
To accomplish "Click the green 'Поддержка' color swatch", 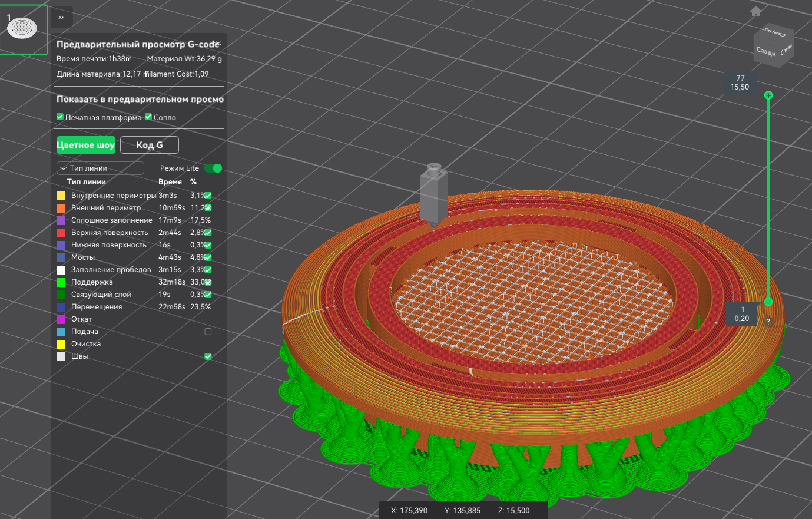I will [61, 282].
